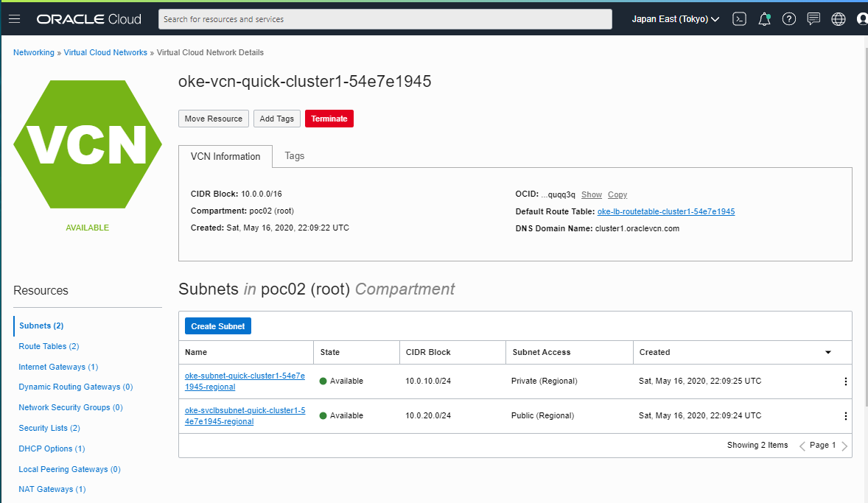Open the oke-subnet-quick-cluster1-54e7e1945-regional subnet

pos(245,381)
